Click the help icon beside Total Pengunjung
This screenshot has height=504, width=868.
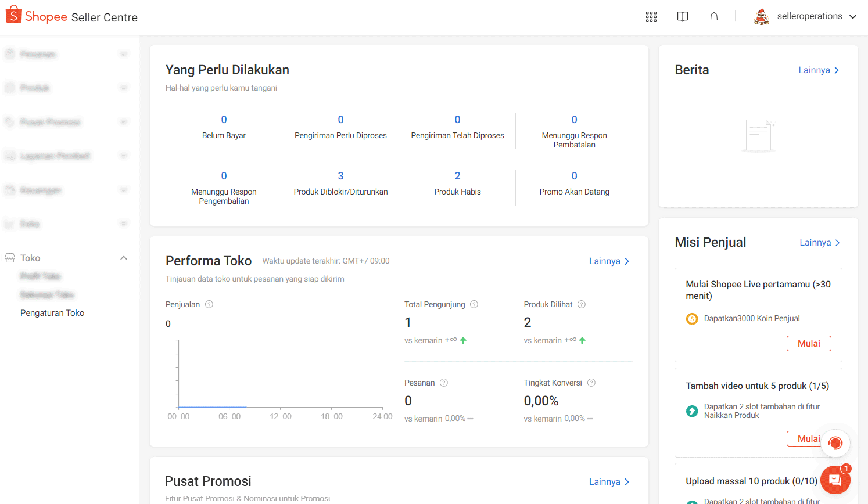tap(474, 304)
